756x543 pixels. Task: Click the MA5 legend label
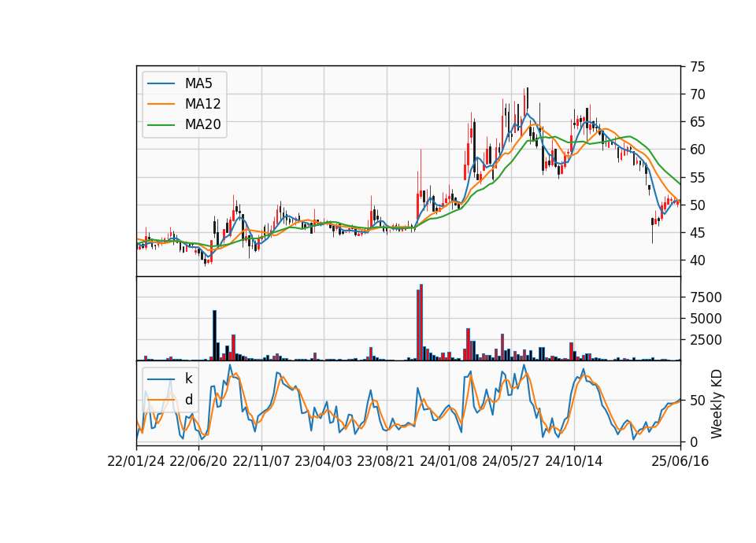click(198, 83)
